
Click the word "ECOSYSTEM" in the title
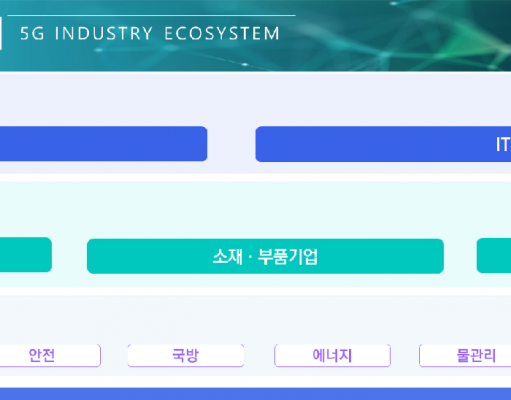coord(222,33)
